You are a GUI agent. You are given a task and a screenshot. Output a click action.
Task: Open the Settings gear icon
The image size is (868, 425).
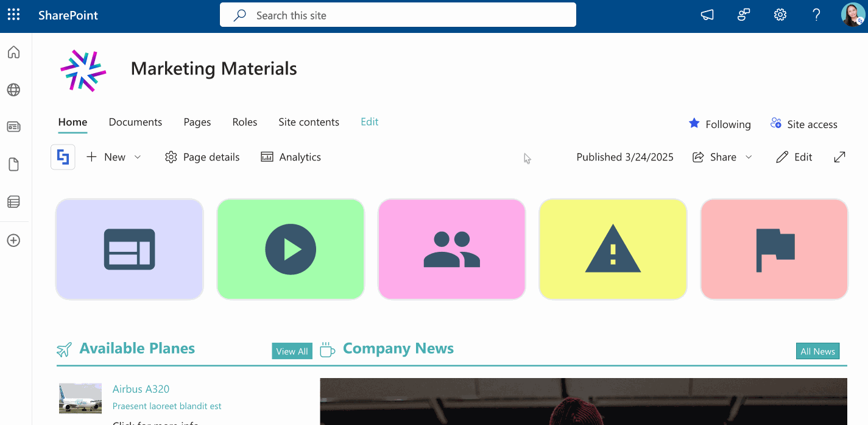click(780, 15)
